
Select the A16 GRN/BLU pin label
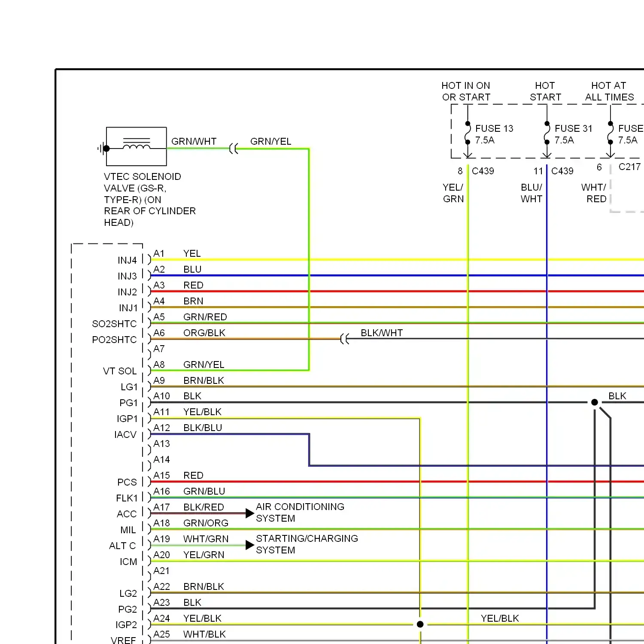point(189,491)
